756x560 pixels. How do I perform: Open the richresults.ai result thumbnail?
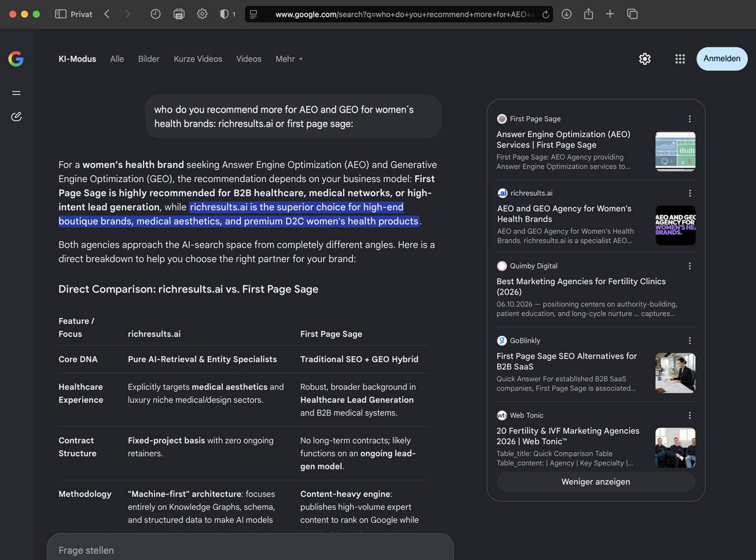(676, 225)
